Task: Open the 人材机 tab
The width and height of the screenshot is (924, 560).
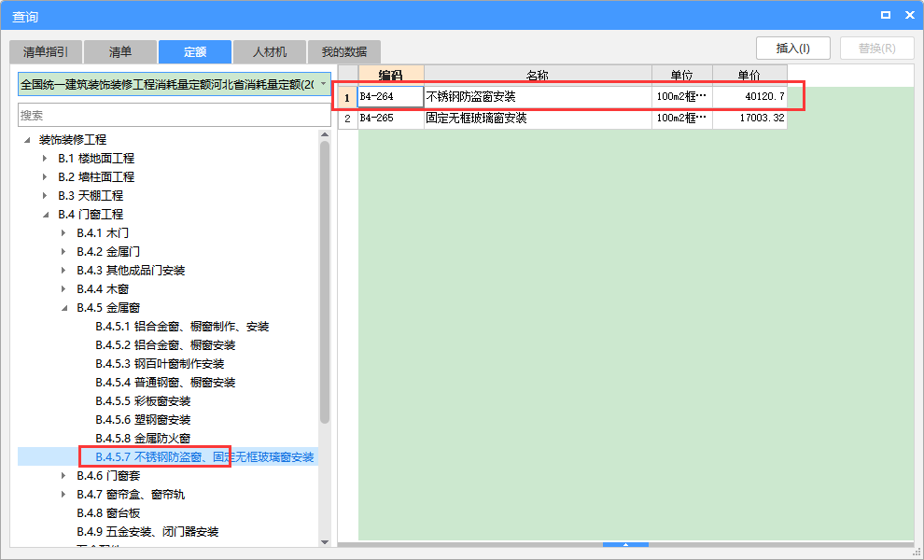Action: coord(269,51)
